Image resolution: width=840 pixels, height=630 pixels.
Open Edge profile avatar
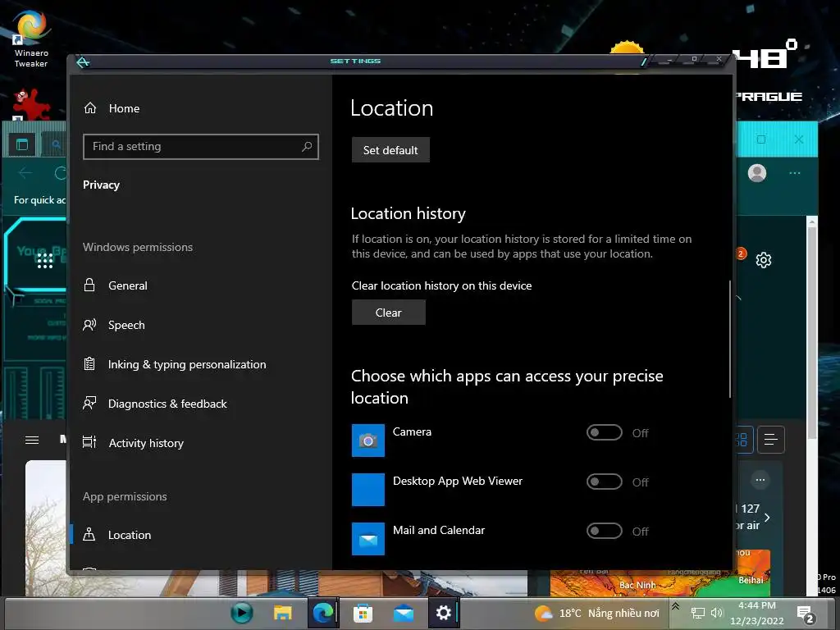[757, 173]
